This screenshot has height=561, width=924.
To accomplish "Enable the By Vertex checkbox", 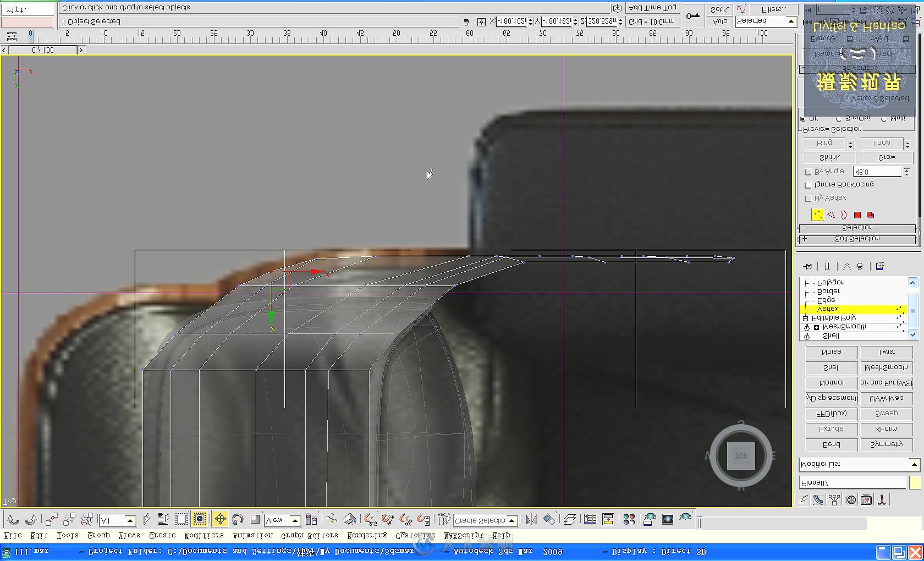I will 808,199.
